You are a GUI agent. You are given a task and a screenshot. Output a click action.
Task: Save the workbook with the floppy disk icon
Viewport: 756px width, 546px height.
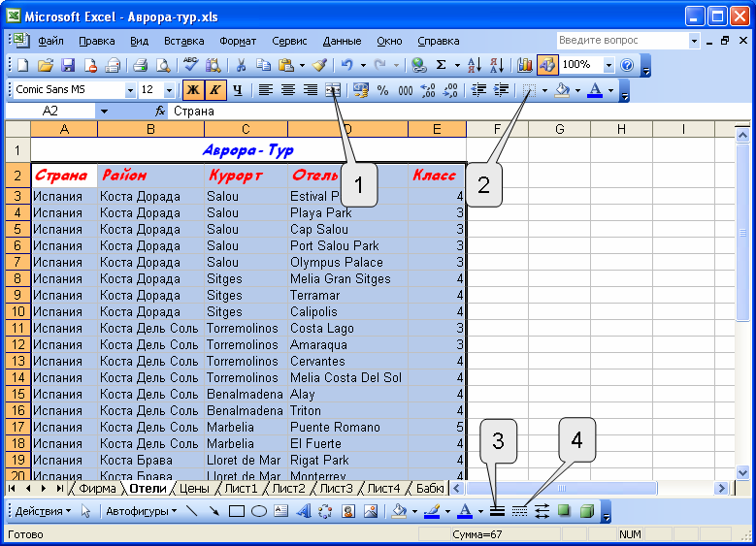pyautogui.click(x=68, y=65)
